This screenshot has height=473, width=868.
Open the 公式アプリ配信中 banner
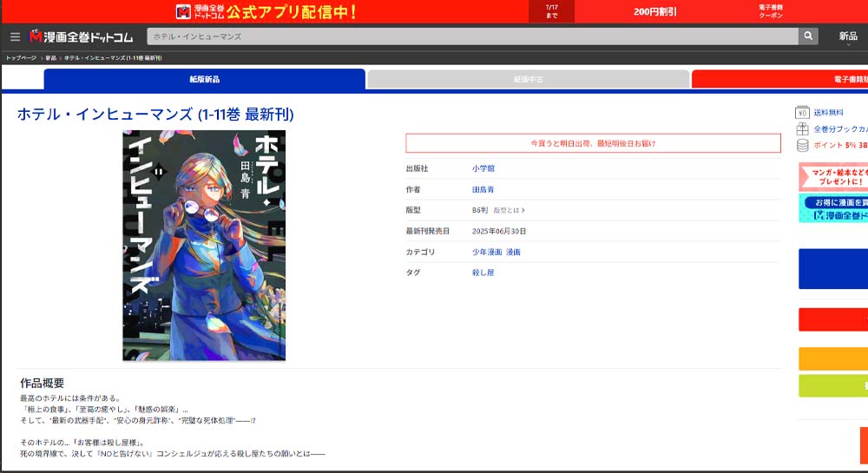(x=266, y=11)
